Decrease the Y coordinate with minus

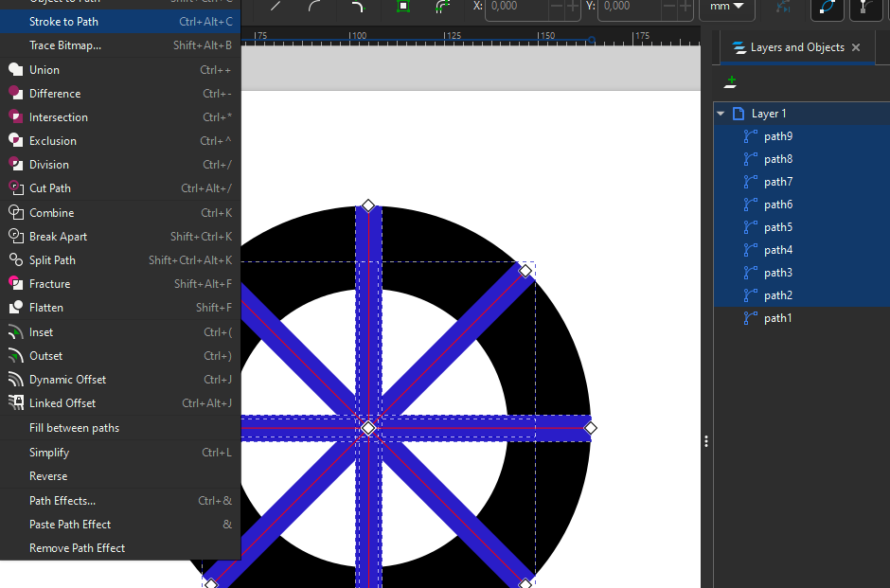click(669, 7)
